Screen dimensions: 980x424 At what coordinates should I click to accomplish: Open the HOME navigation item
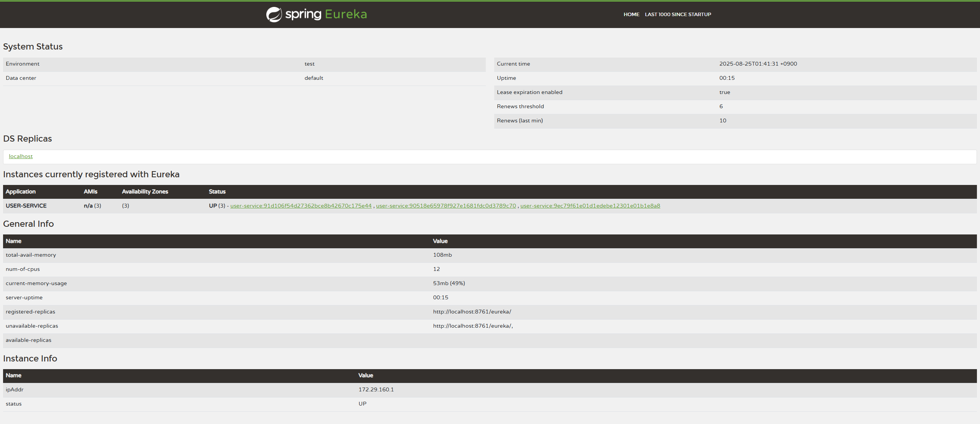tap(631, 15)
